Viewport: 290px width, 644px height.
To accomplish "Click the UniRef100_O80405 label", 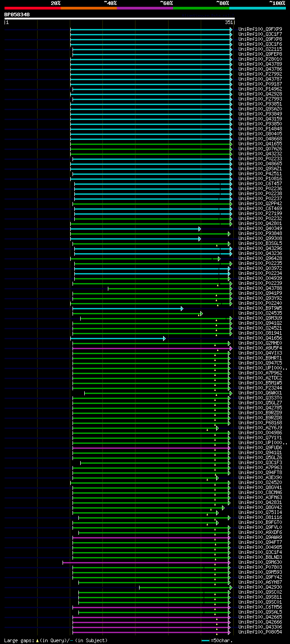I will pyautogui.click(x=260, y=134).
